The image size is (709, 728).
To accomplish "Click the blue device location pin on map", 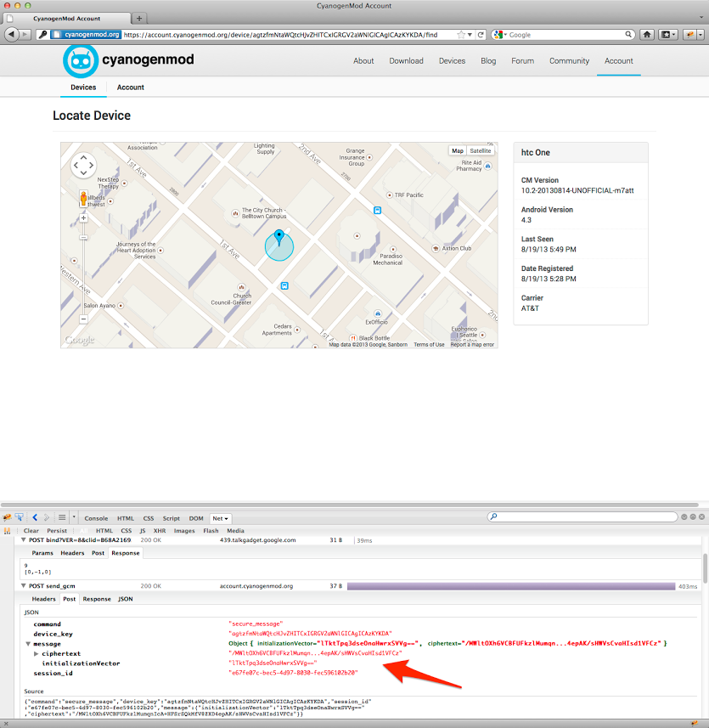I will pyautogui.click(x=279, y=237).
